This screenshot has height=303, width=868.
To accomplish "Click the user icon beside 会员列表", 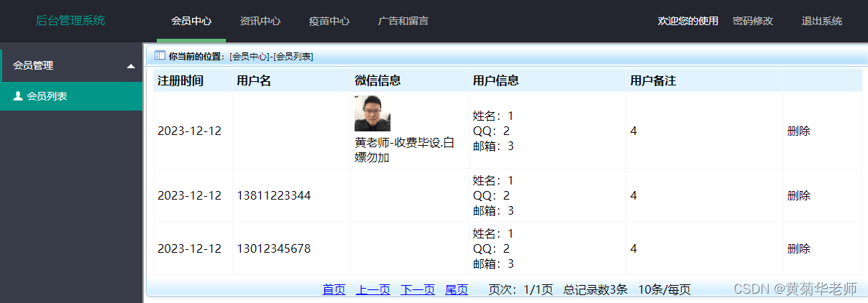I will tap(18, 95).
